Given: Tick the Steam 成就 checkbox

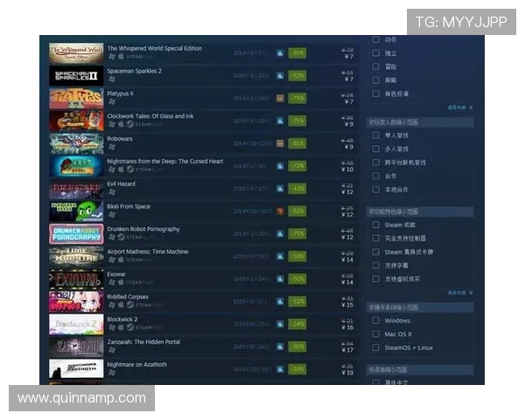Looking at the screenshot, I should 375,225.
